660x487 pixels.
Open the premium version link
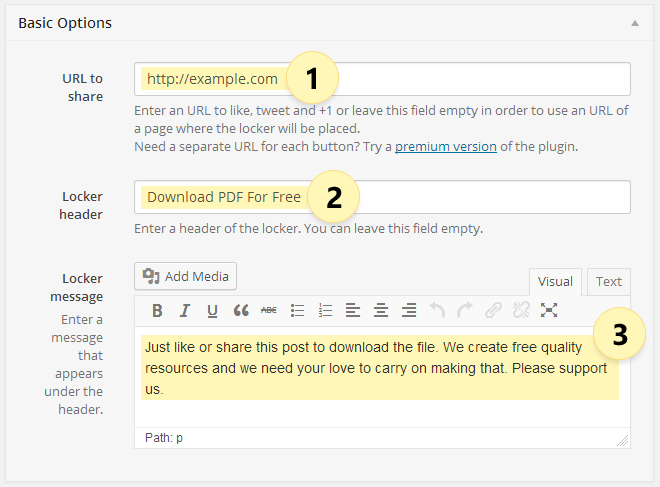click(x=445, y=146)
